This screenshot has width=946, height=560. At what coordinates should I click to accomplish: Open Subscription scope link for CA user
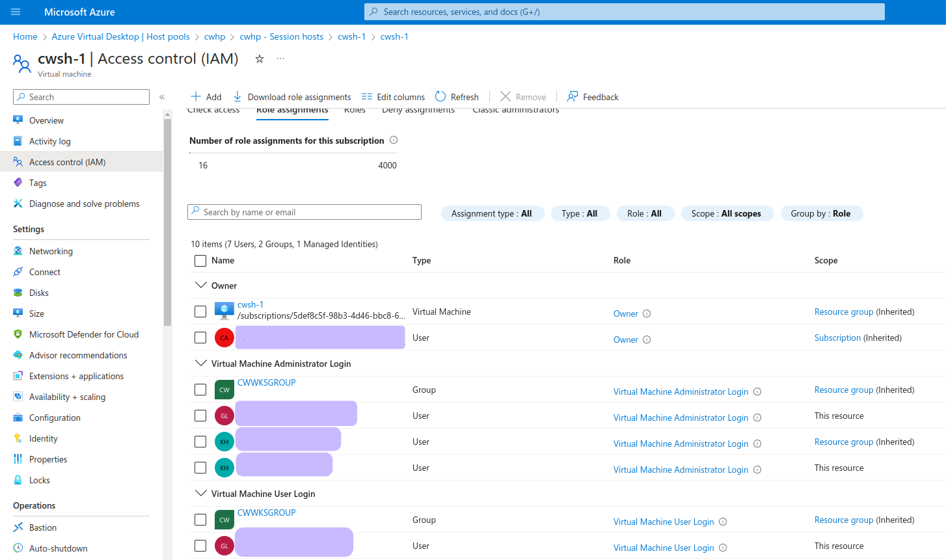point(837,338)
